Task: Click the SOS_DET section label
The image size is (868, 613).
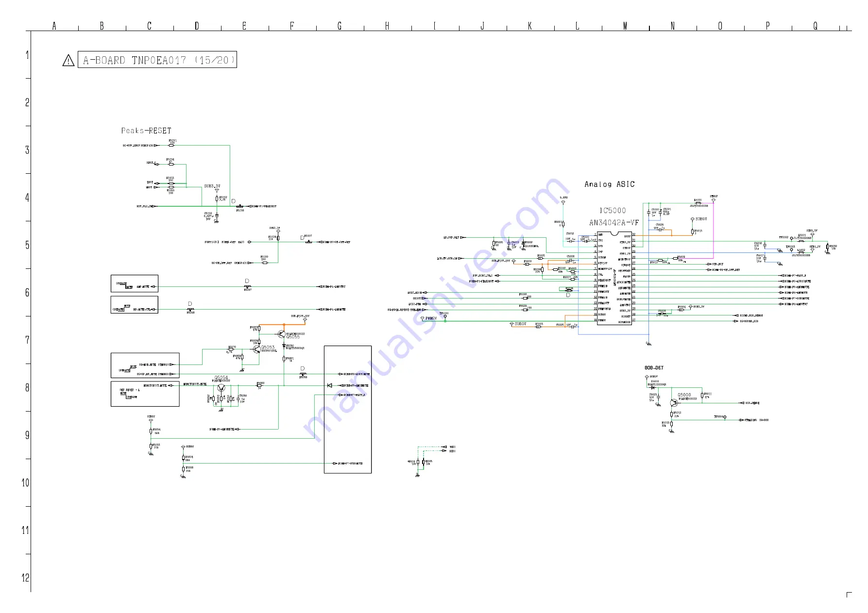Action: tap(654, 368)
